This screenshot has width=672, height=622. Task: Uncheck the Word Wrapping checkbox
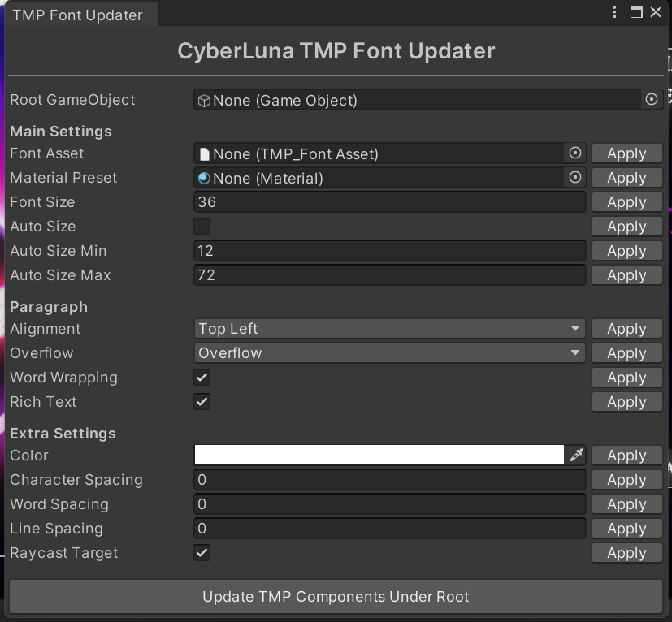click(202, 378)
